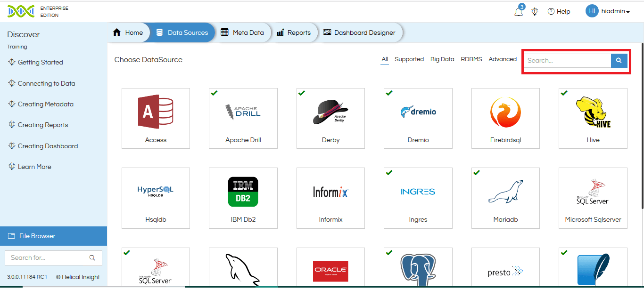Click the sidebar search magnifier icon

(x=92, y=257)
